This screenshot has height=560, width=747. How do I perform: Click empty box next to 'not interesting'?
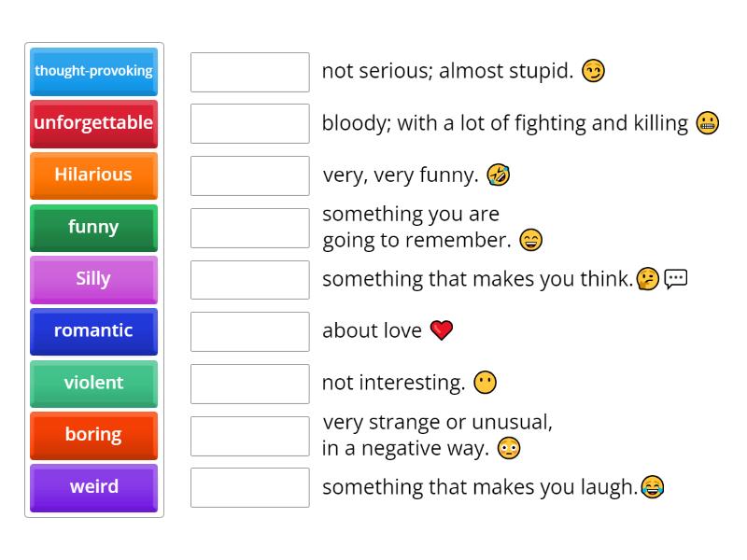click(249, 384)
